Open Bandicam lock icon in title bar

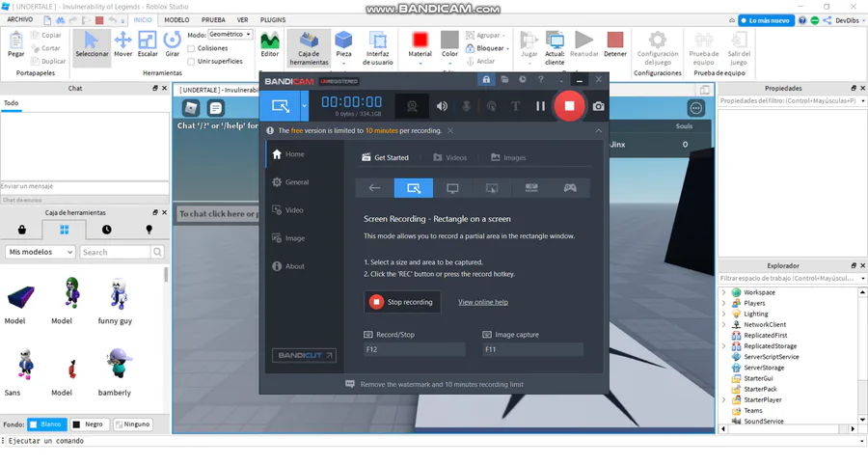(486, 80)
